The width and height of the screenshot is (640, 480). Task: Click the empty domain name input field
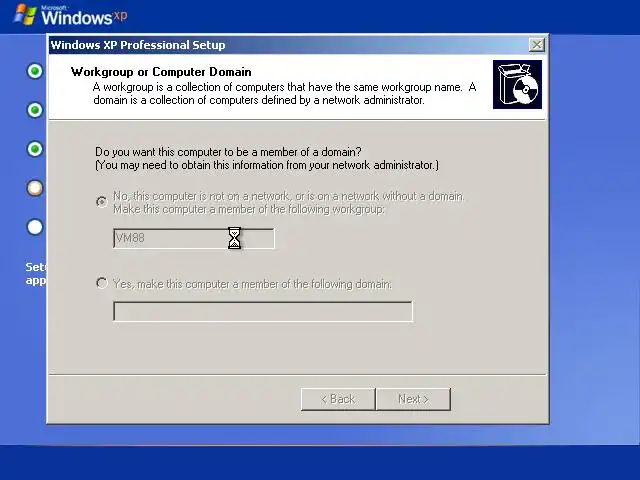click(263, 312)
